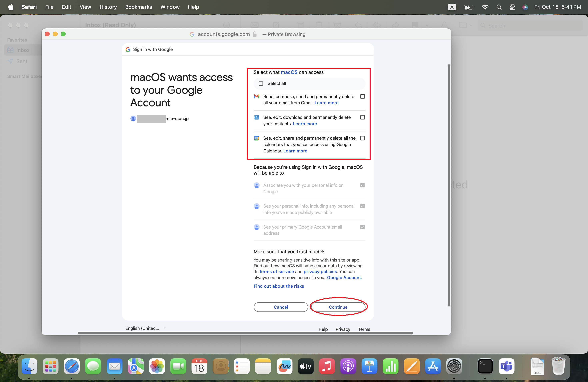Open terms of service link
Viewport: 588px width, 382px height.
pos(276,272)
